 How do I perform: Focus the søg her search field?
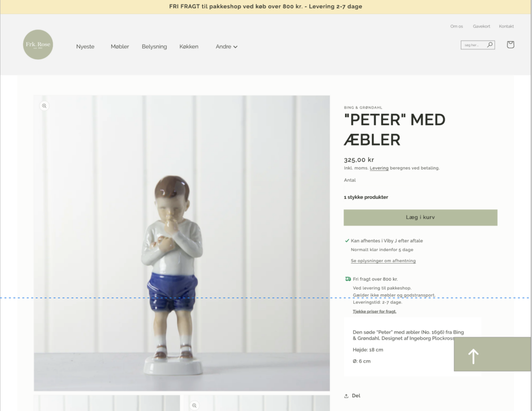pos(474,45)
